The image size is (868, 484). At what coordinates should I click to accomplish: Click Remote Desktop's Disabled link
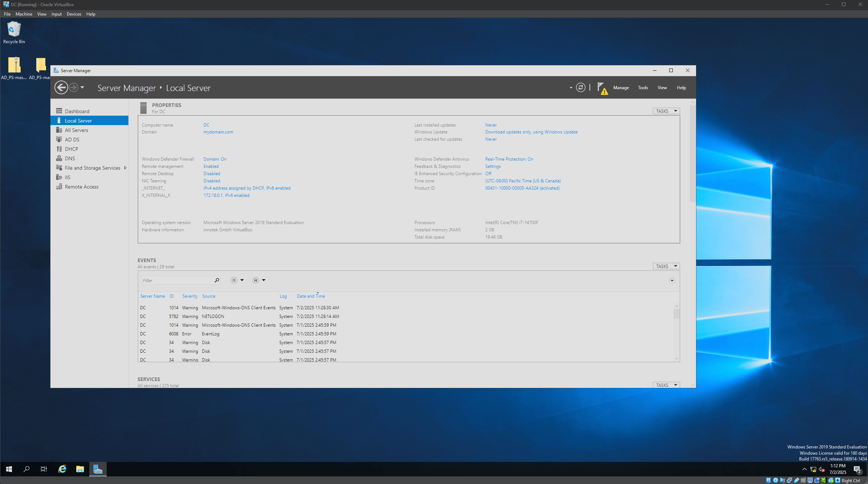(x=212, y=174)
